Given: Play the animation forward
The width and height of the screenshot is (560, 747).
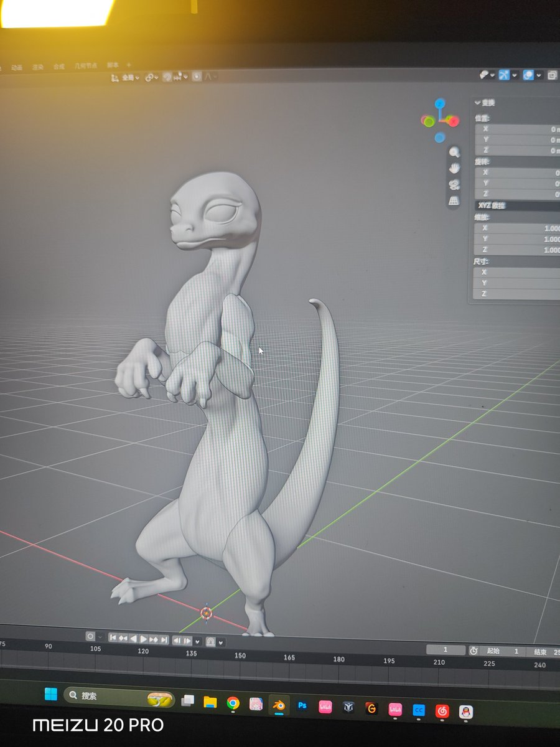Looking at the screenshot, I should tap(144, 638).
